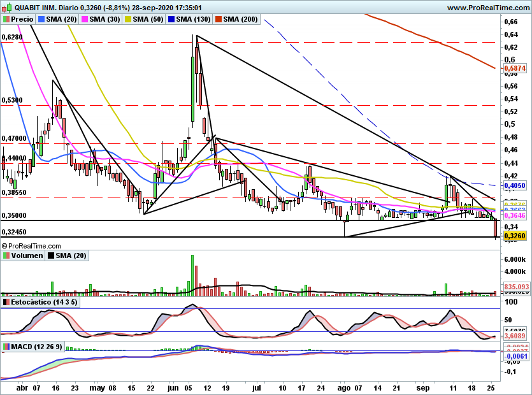The width and height of the screenshot is (532, 395).
Task: Click the Estocástico indicator icon
Action: [6, 302]
